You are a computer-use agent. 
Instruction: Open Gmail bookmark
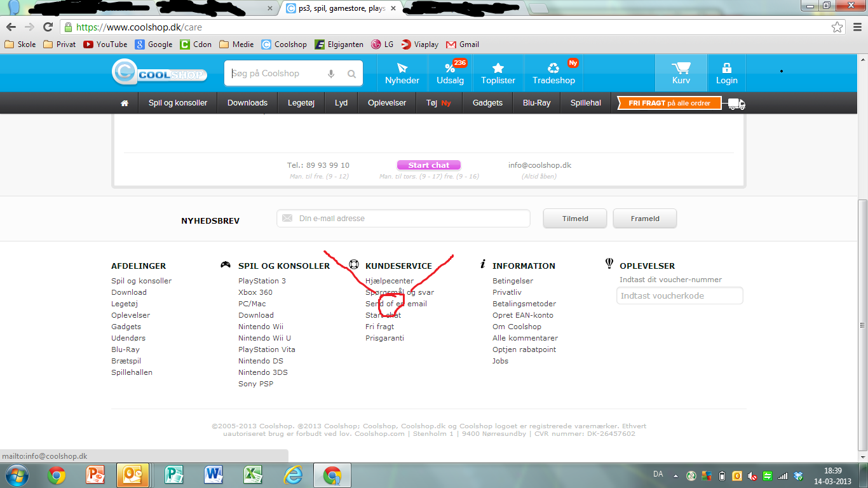click(463, 44)
